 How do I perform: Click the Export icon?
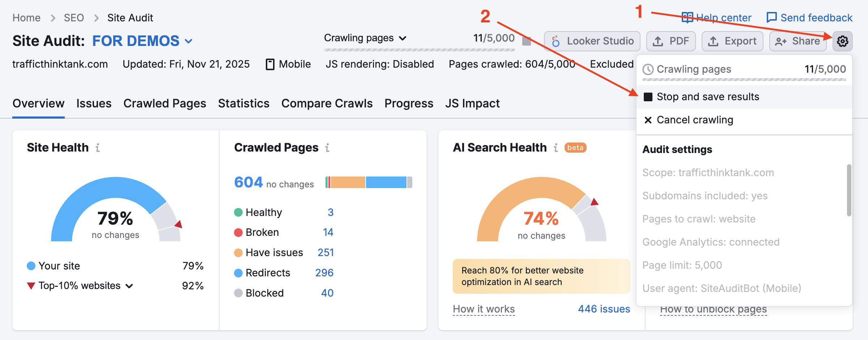[713, 41]
